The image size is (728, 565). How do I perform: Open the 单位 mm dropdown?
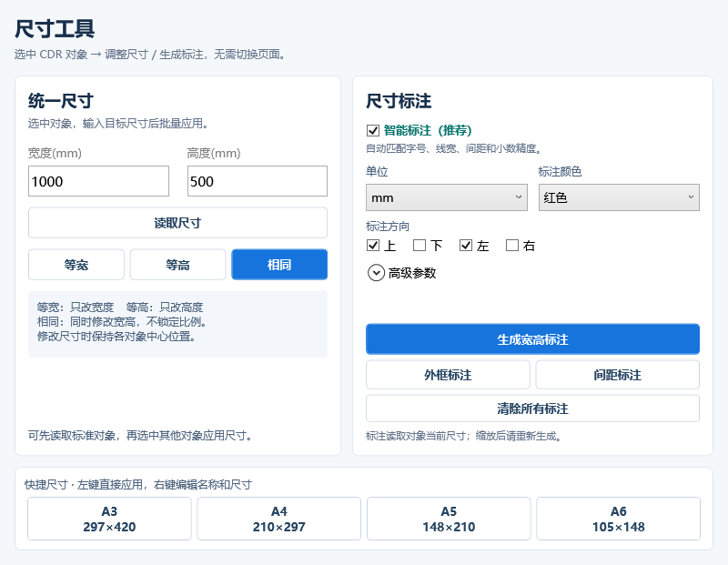click(x=447, y=197)
